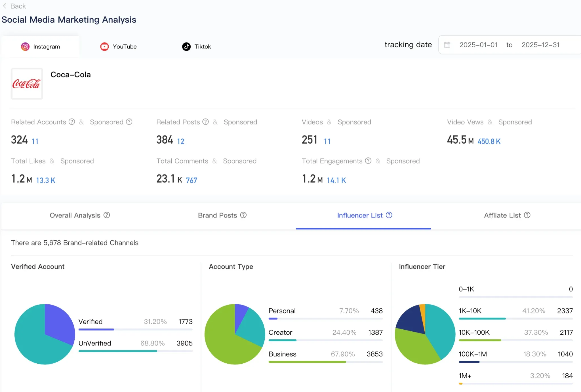
Task: Open help icon next to Influencer List
Action: pos(389,215)
